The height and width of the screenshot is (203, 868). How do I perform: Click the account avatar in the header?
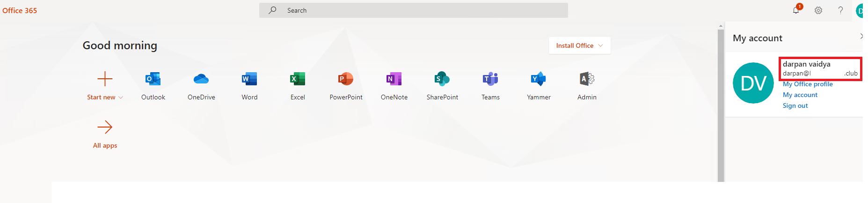point(859,10)
